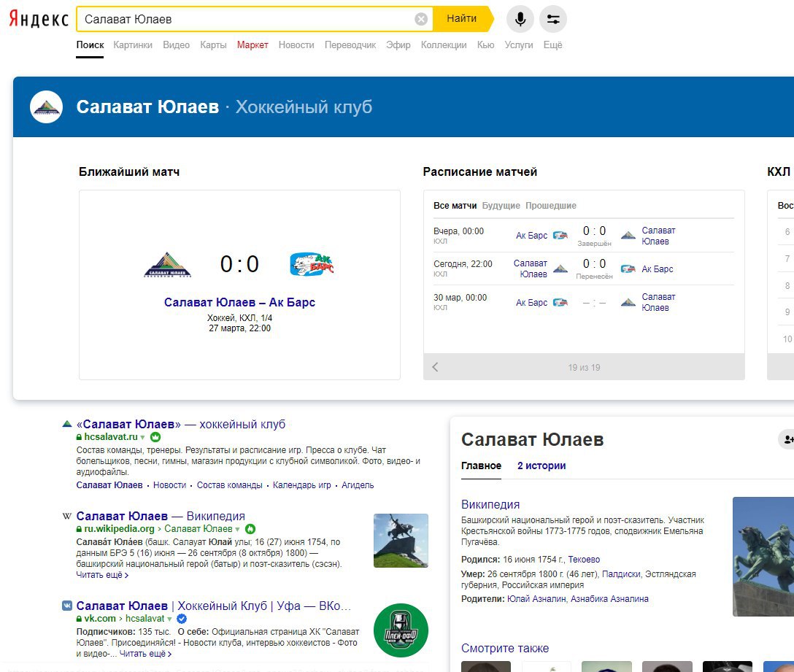Click Салават Юлаев in 30 мар match row
Screen dimensions: 794x672
tap(658, 302)
